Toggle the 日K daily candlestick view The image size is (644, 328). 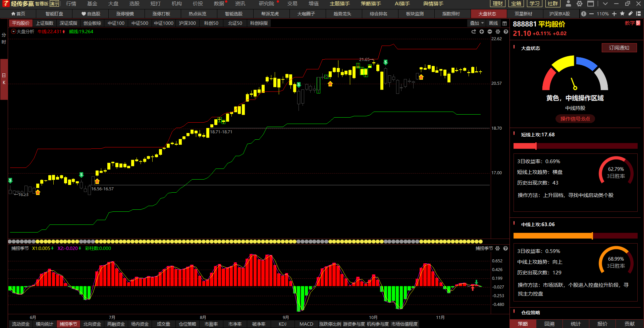[4, 79]
